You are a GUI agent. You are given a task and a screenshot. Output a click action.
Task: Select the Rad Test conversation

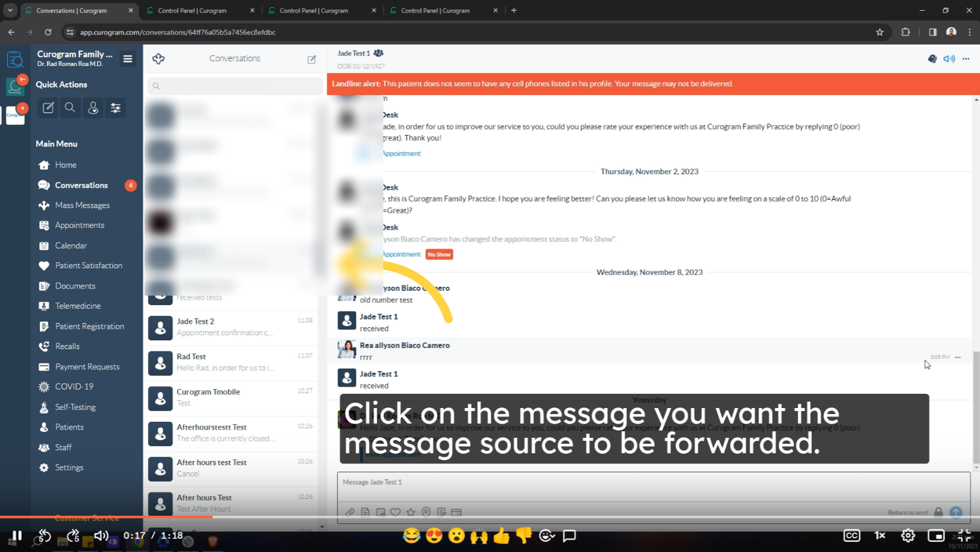tap(231, 362)
